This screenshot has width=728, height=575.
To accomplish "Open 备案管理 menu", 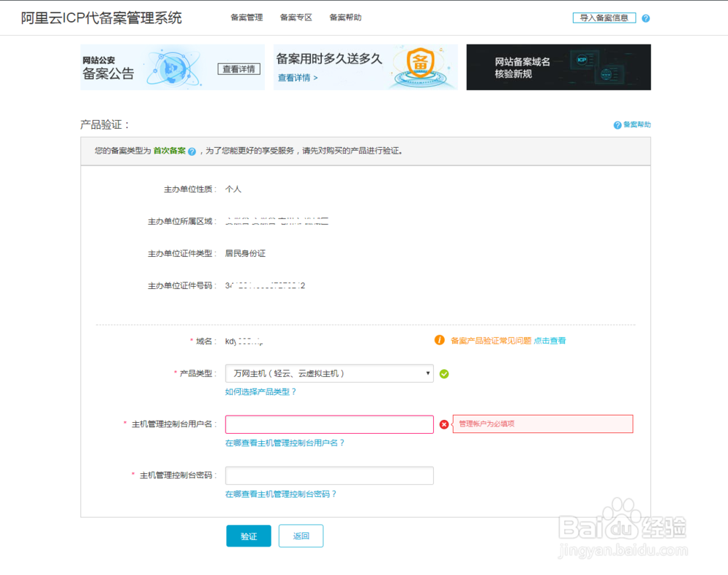I will [247, 17].
